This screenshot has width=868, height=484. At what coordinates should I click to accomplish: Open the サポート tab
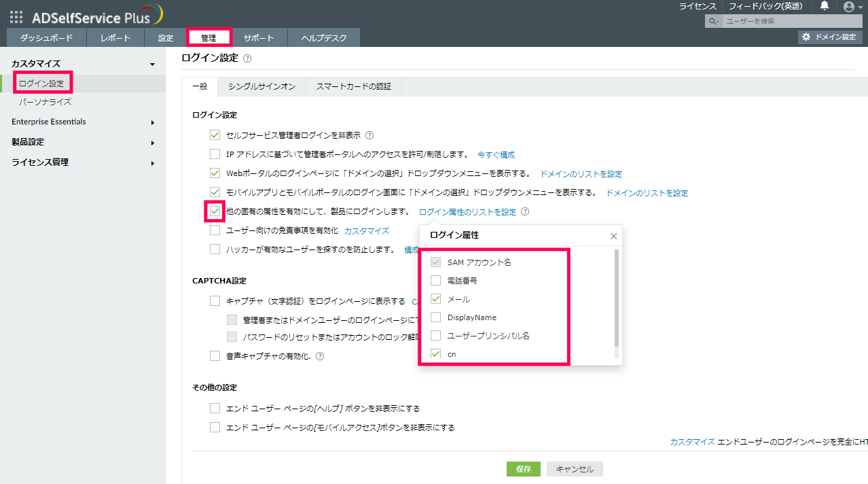pos(259,38)
